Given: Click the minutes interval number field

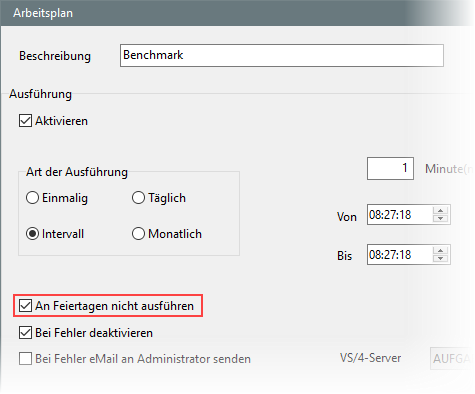Looking at the screenshot, I should click(x=390, y=168).
